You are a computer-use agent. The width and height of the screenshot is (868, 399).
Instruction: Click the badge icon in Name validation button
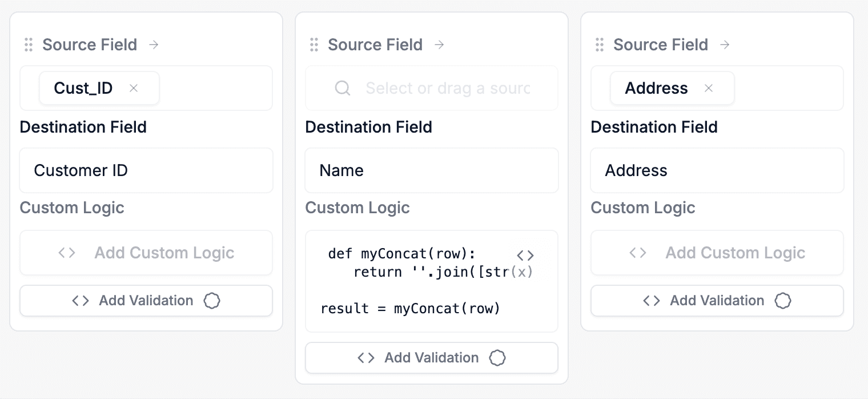497,358
